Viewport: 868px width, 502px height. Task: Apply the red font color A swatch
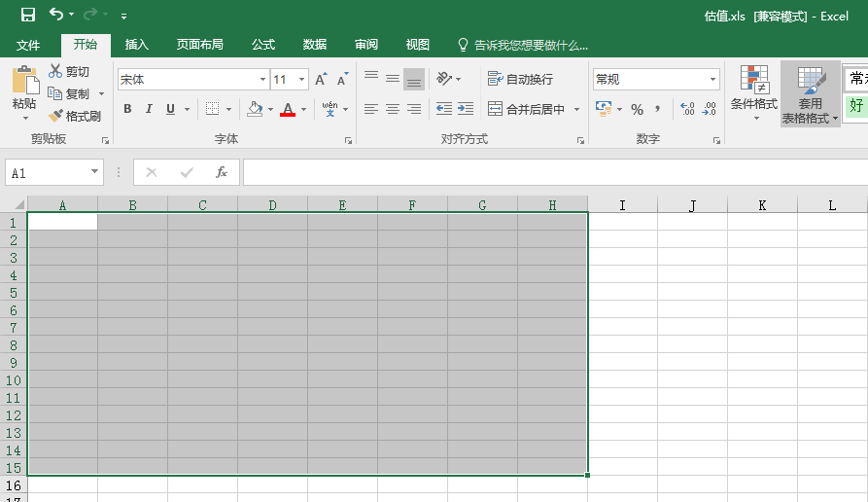288,109
